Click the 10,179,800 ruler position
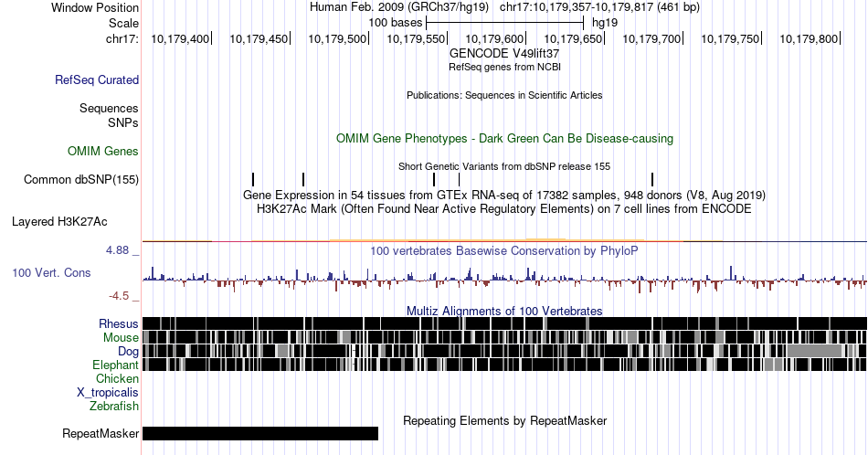Viewport: 868px width, 455px height. coord(809,38)
